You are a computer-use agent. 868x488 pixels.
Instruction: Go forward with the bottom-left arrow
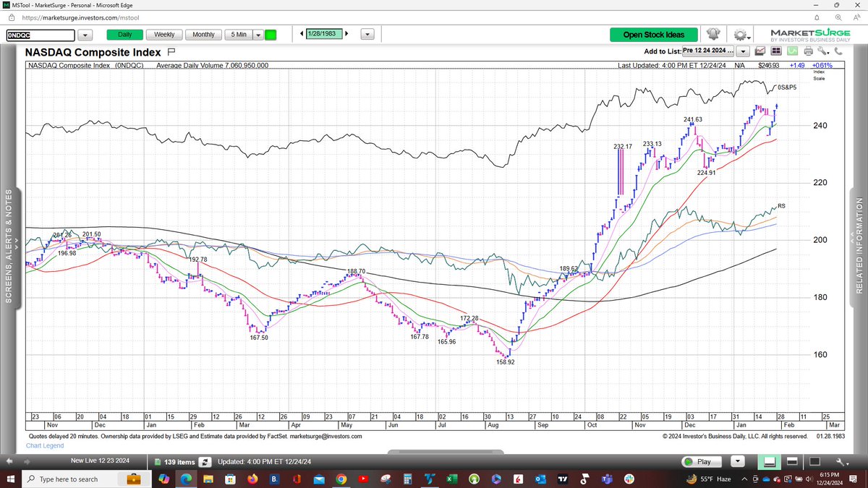(27, 461)
